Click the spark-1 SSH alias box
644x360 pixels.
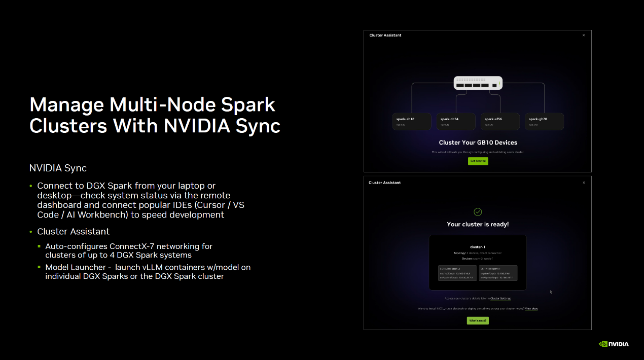point(498,273)
